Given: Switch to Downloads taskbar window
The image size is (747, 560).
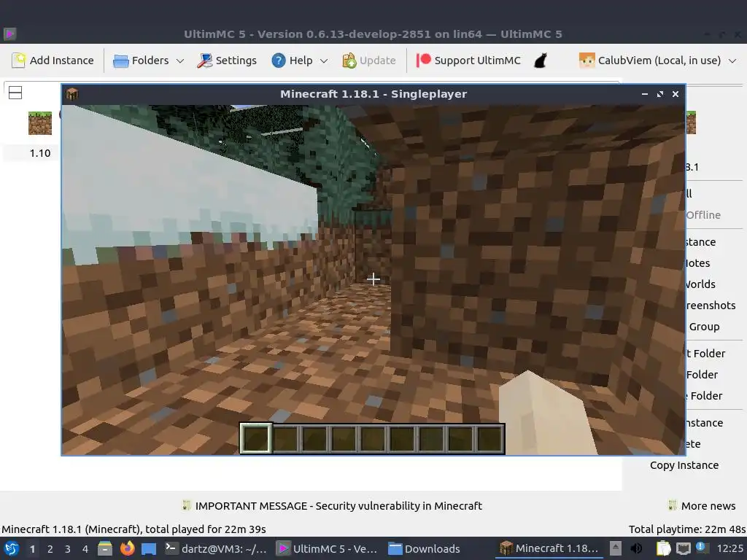Looking at the screenshot, I should (425, 548).
